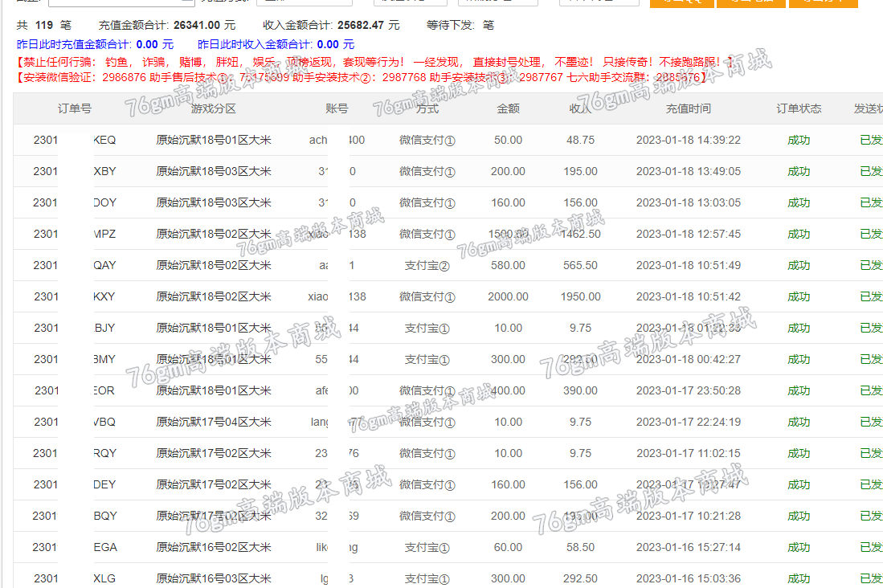Image resolution: width=883 pixels, height=588 pixels.
Task: Click the 580.00 amount cell
Action: (508, 265)
